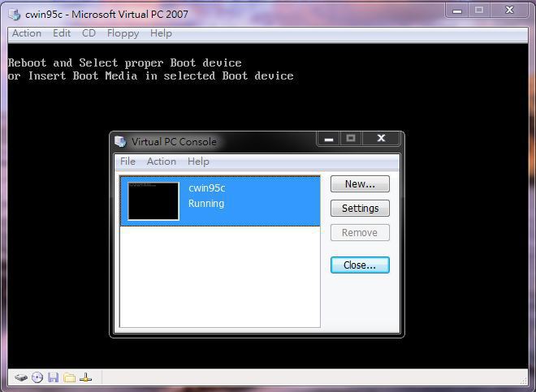
Task: Click the hard disk status icon
Action: [21, 377]
